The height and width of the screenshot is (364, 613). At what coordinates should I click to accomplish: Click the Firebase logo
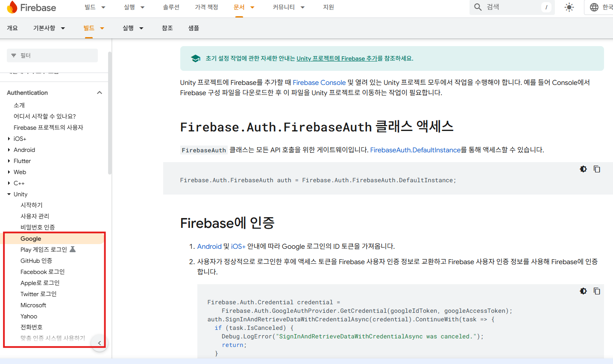(x=32, y=7)
